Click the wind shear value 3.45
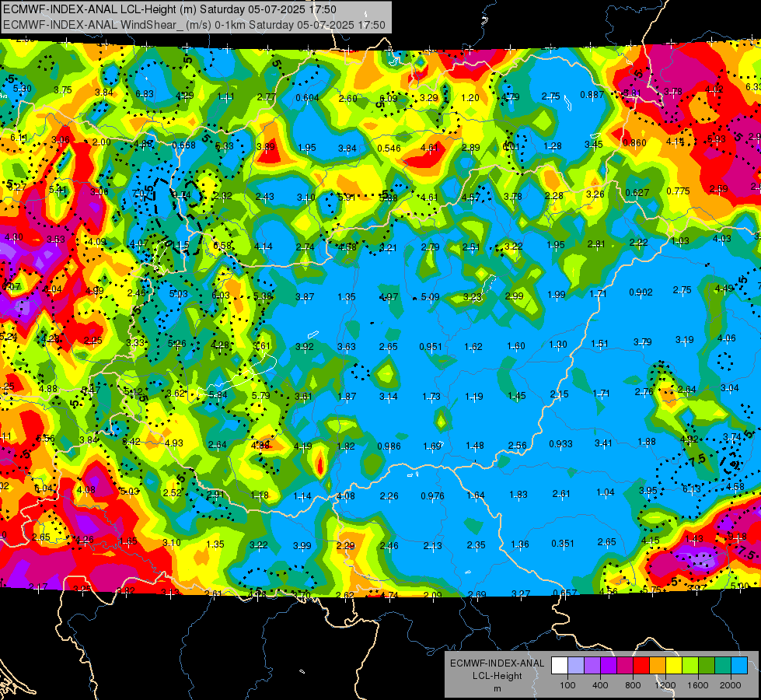The height and width of the screenshot is (700, 761). 594,144
